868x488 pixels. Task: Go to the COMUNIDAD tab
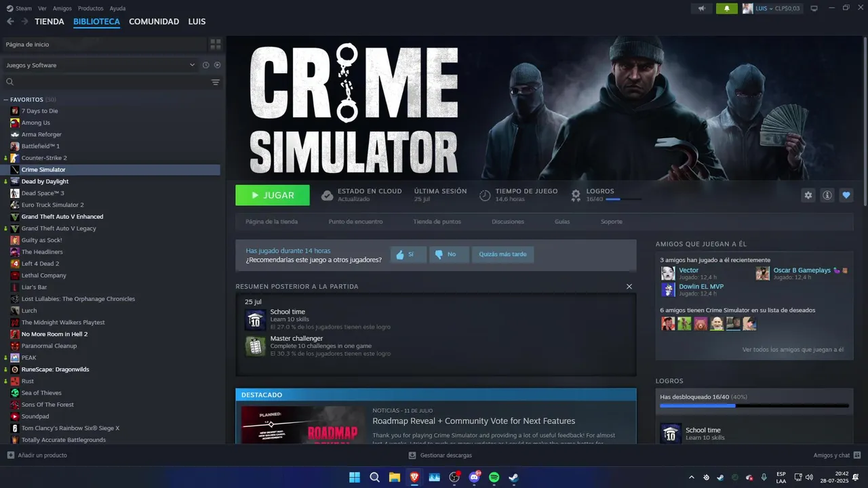pos(154,22)
